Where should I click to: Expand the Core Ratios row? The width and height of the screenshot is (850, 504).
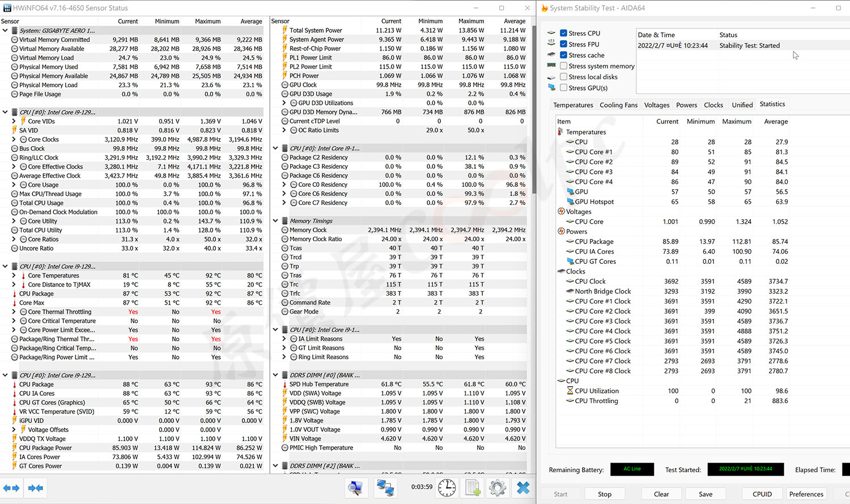(14, 239)
